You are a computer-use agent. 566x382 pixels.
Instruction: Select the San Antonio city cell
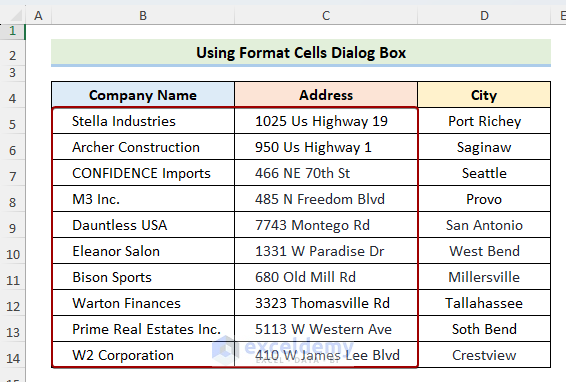pos(484,225)
